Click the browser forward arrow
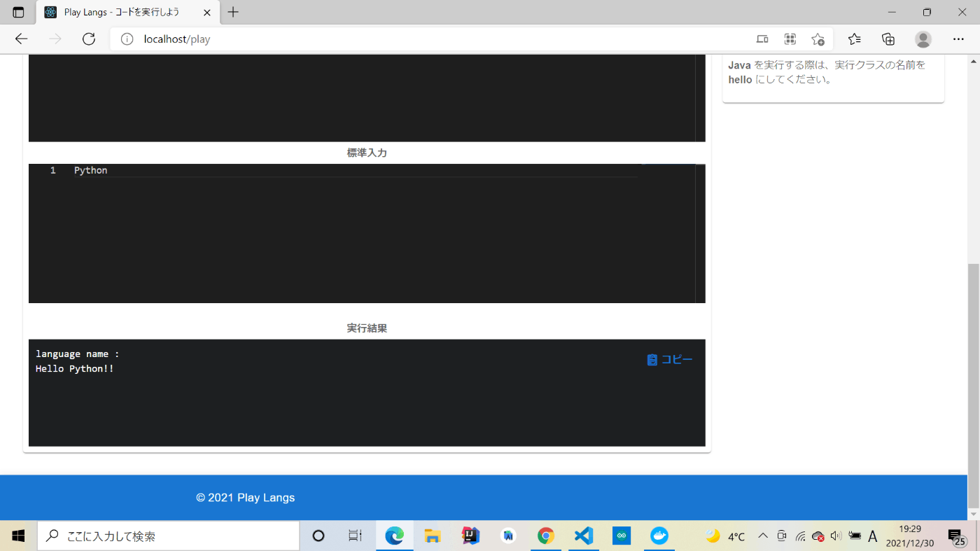This screenshot has height=551, width=980. point(55,39)
